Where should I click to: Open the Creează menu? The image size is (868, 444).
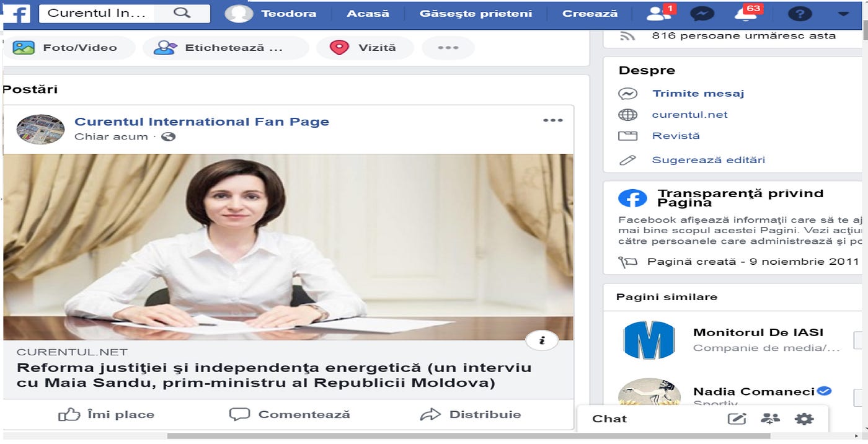click(x=590, y=13)
